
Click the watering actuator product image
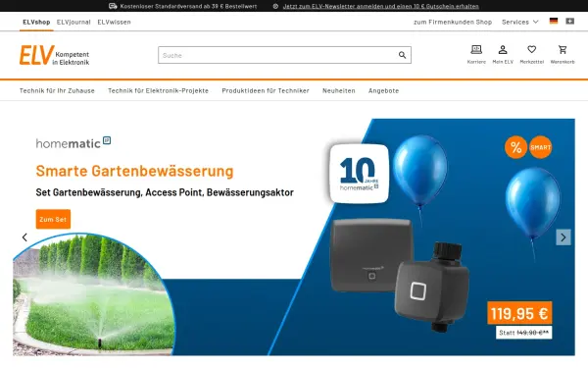tap(432, 288)
